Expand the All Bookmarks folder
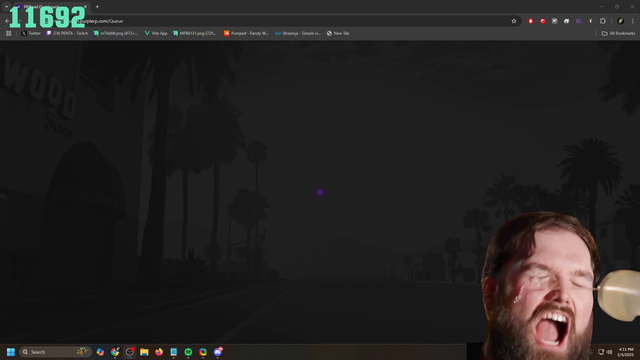The width and height of the screenshot is (640, 360). click(x=618, y=33)
